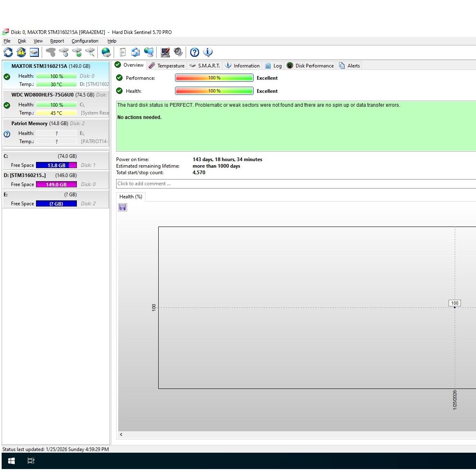Click the warning triangle refresh toolbar icon
Image resolution: width=476 pixels, height=476 pixels.
[21, 52]
